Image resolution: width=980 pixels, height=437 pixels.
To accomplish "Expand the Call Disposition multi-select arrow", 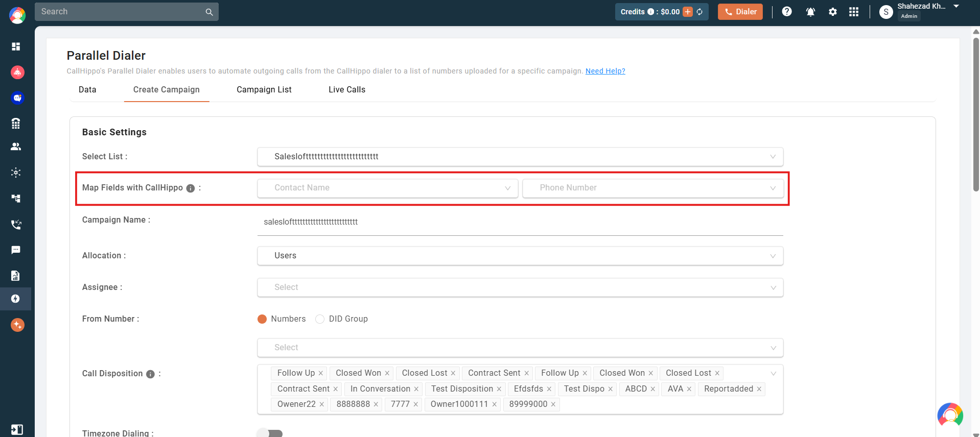I will pyautogui.click(x=773, y=374).
